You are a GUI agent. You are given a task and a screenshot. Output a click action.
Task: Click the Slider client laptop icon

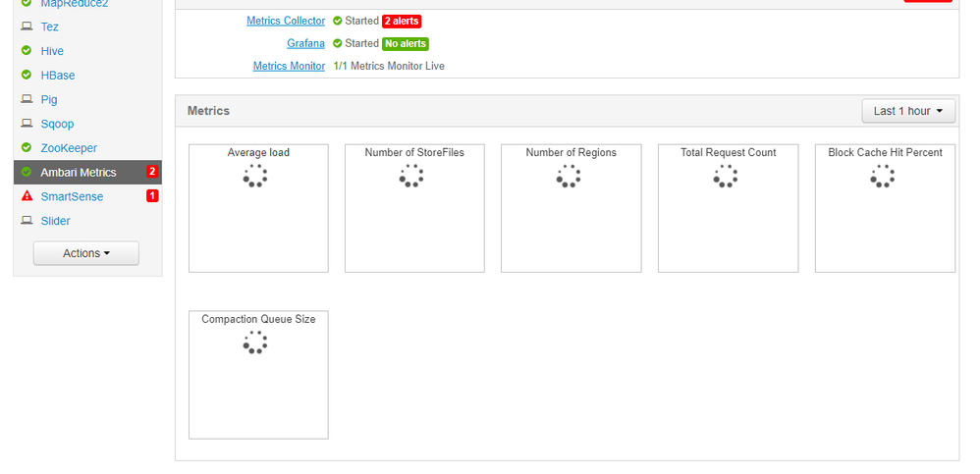(27, 220)
